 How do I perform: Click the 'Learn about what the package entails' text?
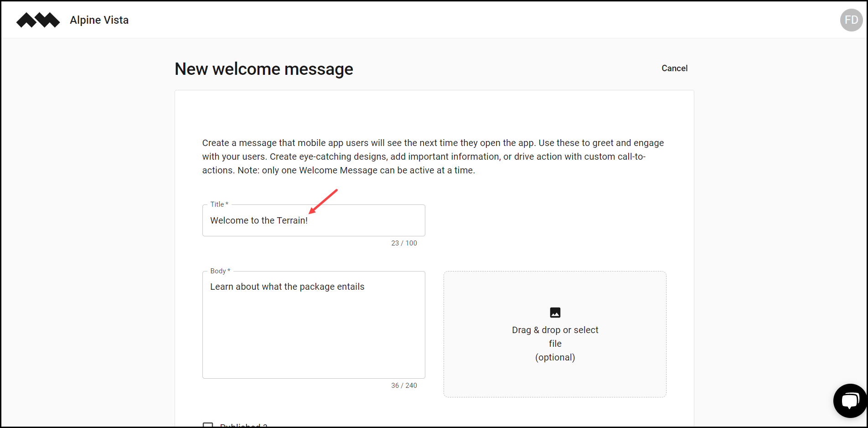coord(287,287)
